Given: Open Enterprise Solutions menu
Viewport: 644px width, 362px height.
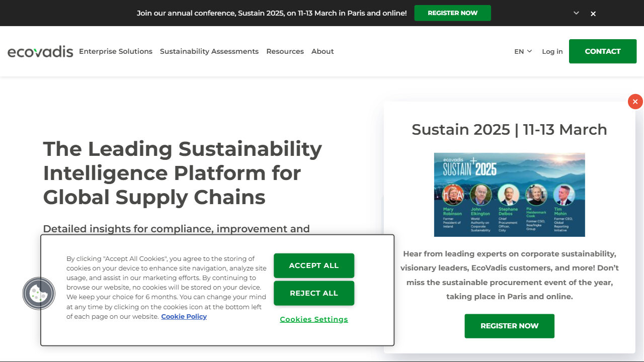Looking at the screenshot, I should (x=116, y=51).
